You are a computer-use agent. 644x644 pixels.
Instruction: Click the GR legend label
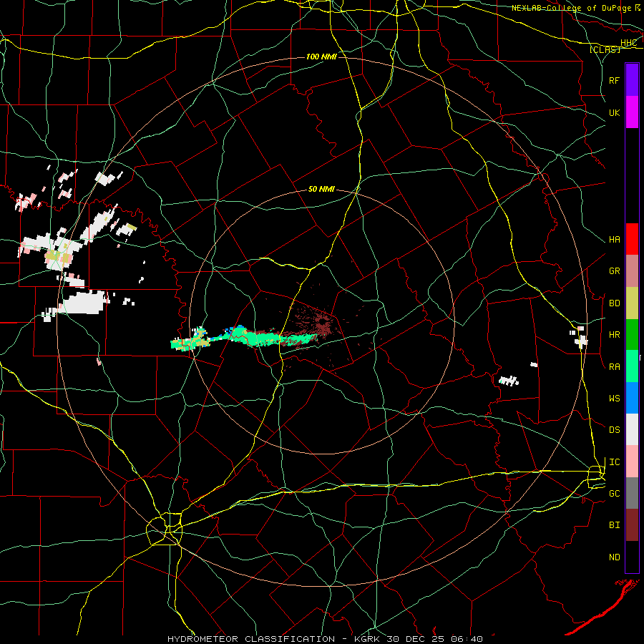614,271
